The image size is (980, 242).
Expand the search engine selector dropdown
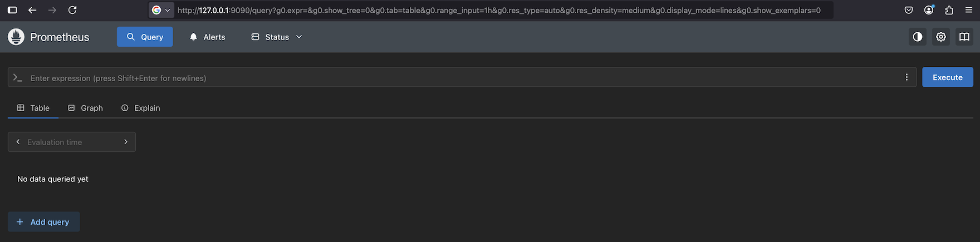point(161,10)
